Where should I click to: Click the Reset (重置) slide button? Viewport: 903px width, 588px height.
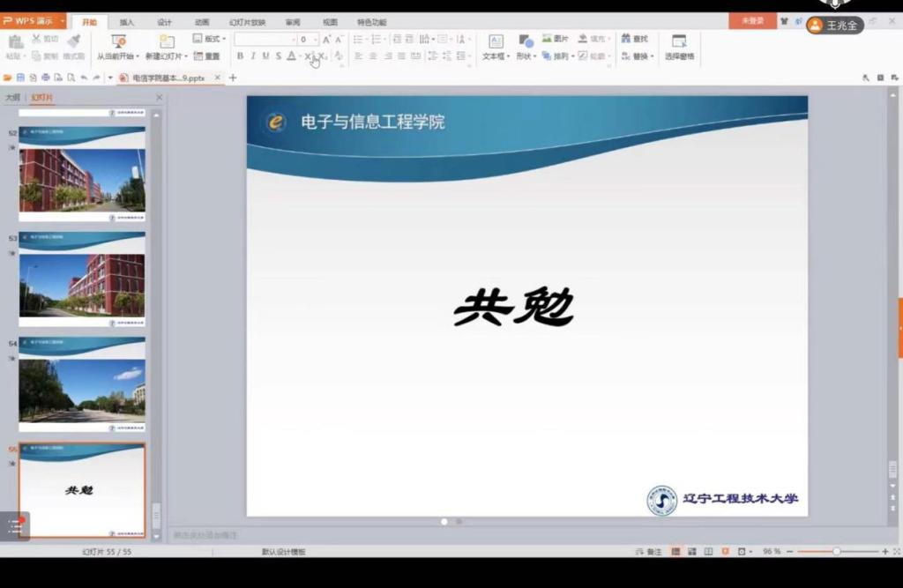pyautogui.click(x=207, y=56)
